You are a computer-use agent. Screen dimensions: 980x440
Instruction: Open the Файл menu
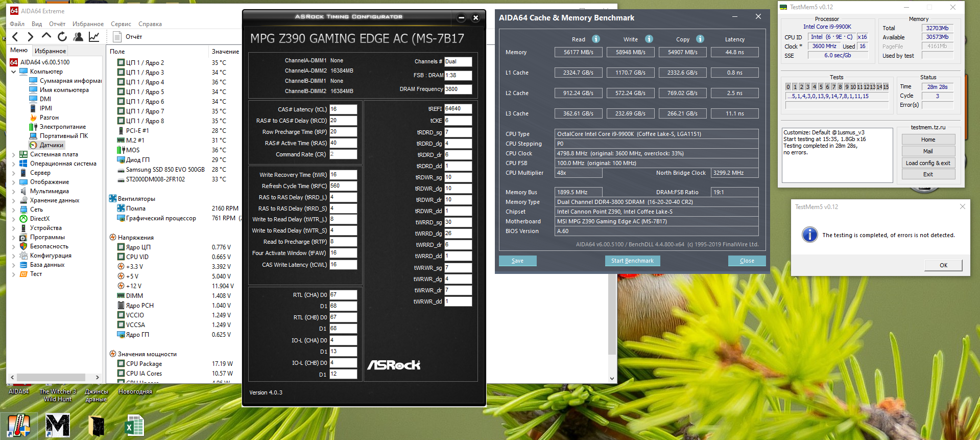(17, 24)
